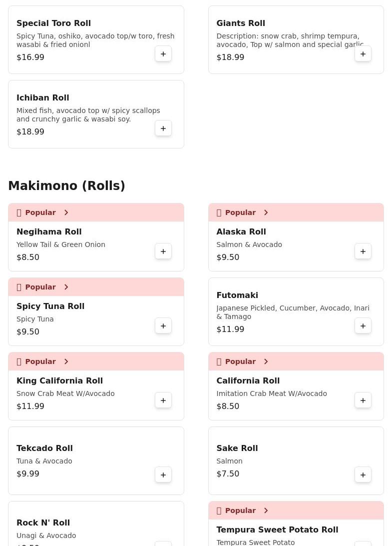
Task: Add Tekcado Roll to order
Action: (163, 475)
